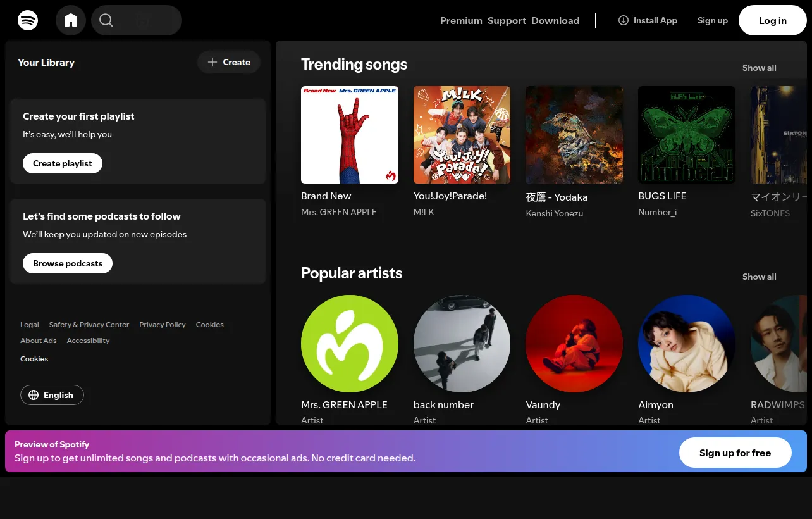
Task: Open the Legal link
Action: pos(30,325)
